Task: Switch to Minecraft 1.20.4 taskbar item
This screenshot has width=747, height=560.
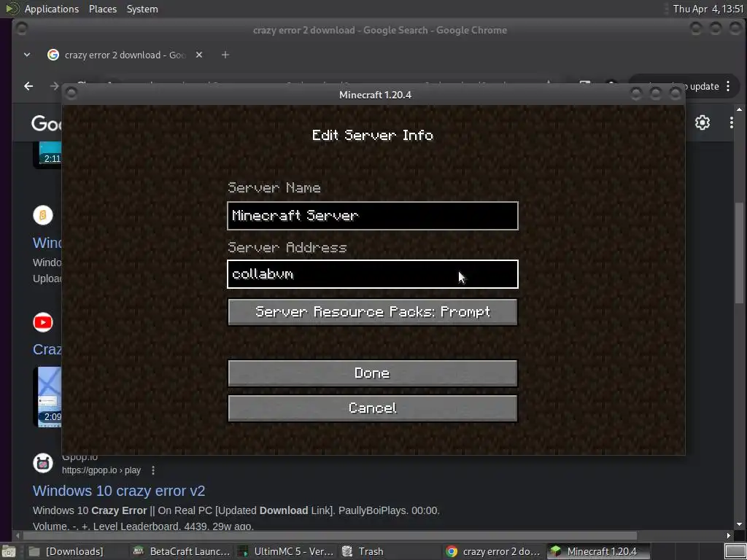Action: click(599, 551)
